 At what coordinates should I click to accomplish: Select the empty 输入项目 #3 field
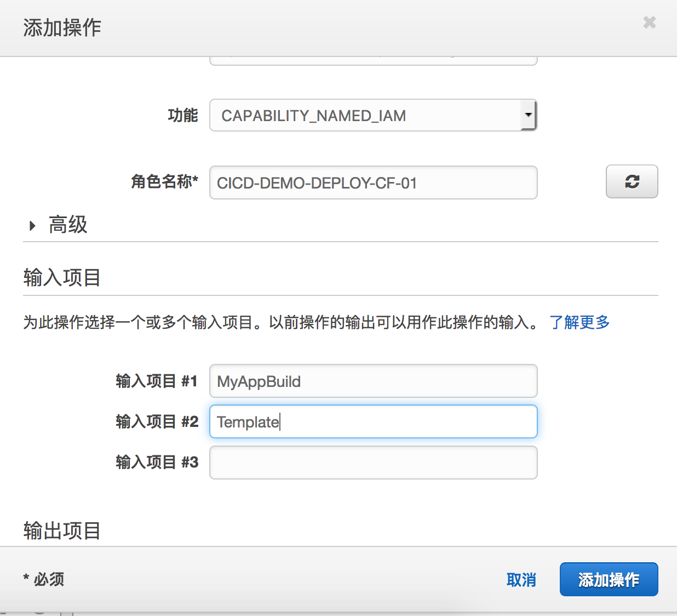pyautogui.click(x=372, y=462)
